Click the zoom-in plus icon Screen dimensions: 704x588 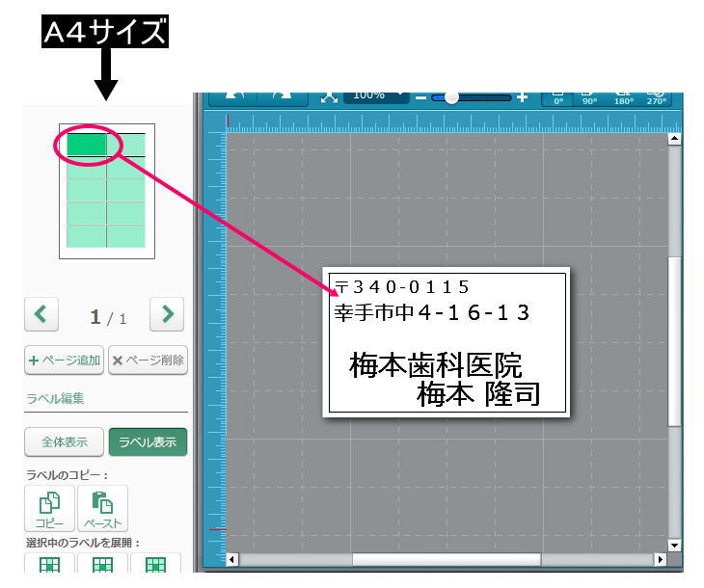point(522,97)
